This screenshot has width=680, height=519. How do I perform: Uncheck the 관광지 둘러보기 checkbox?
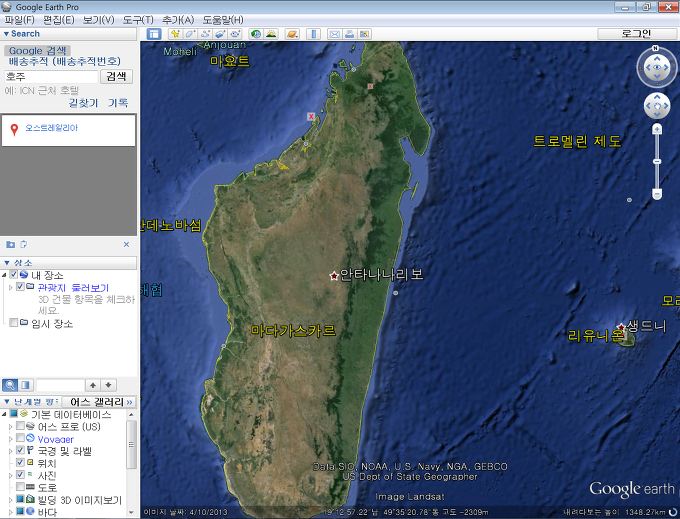(20, 287)
